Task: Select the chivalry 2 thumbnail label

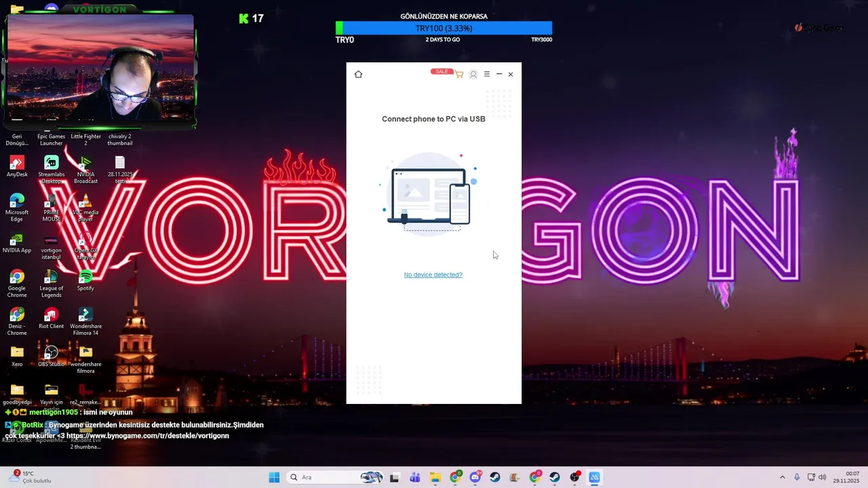Action: (x=120, y=140)
